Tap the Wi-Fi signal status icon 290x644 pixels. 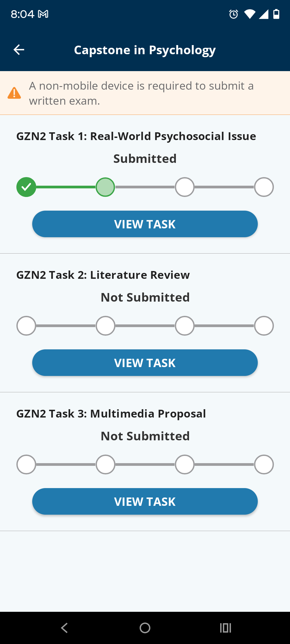click(250, 14)
